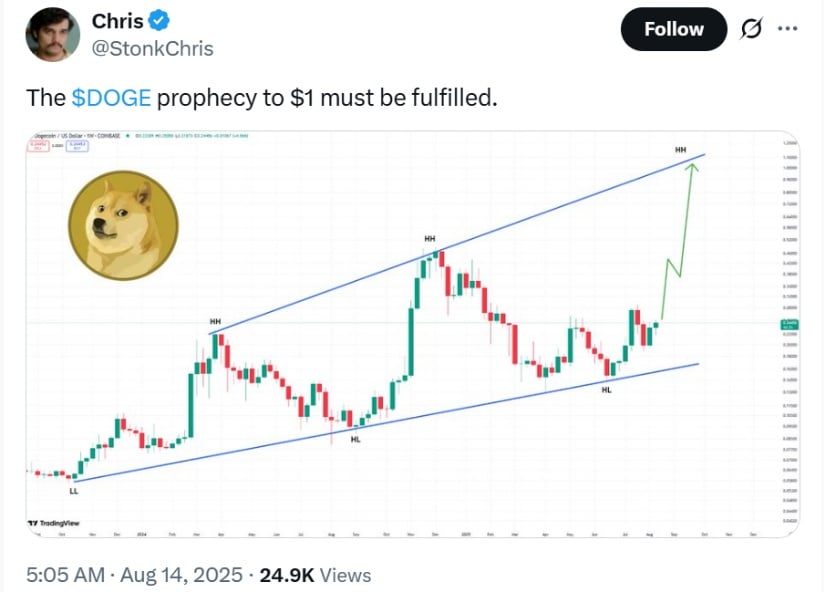Click the @StonkChris handle
Image resolution: width=825 pixels, height=592 pixels.
(153, 48)
